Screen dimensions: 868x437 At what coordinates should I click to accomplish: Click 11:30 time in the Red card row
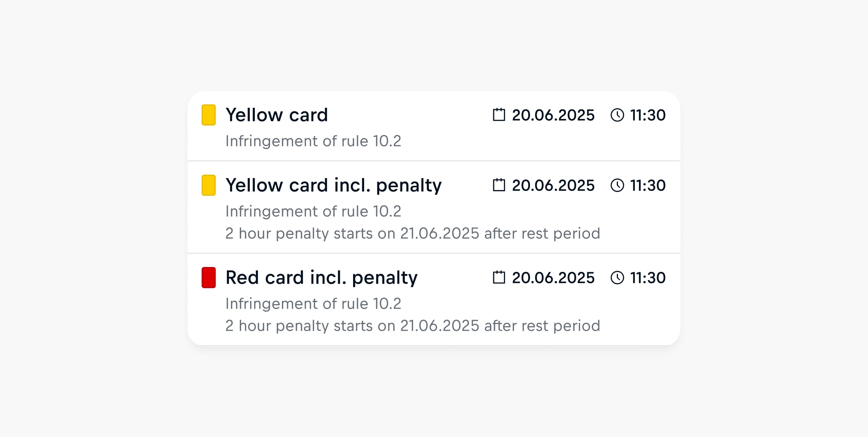pyautogui.click(x=648, y=278)
